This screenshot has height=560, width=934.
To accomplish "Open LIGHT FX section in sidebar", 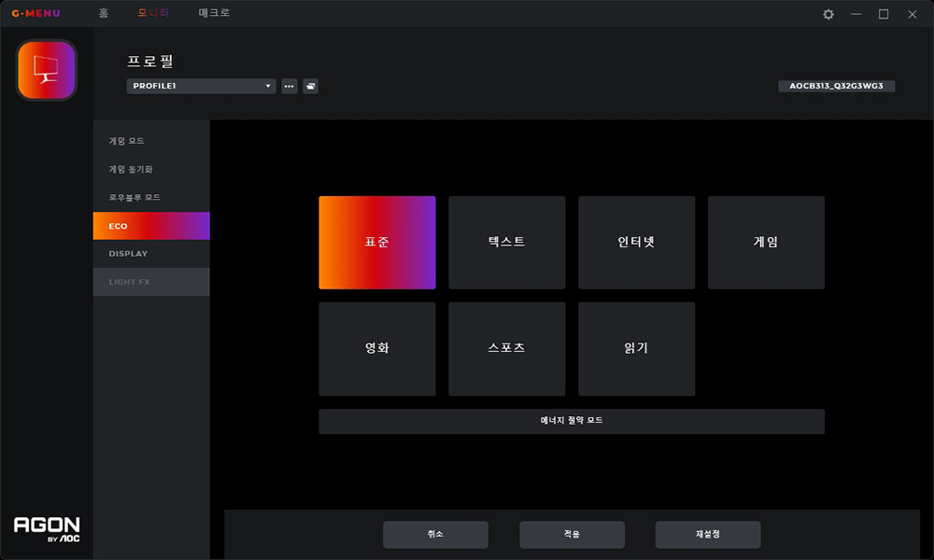I will 151,282.
